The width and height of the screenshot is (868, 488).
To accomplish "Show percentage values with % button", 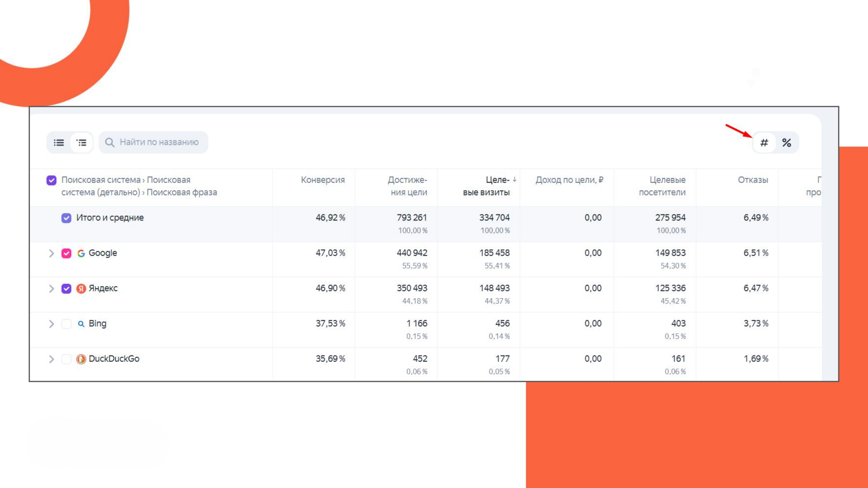I will coord(786,143).
